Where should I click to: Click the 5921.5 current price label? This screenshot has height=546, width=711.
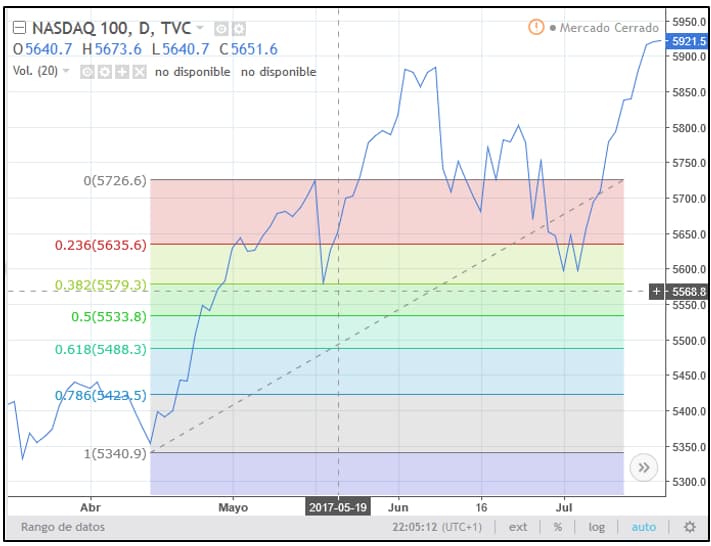[x=688, y=41]
